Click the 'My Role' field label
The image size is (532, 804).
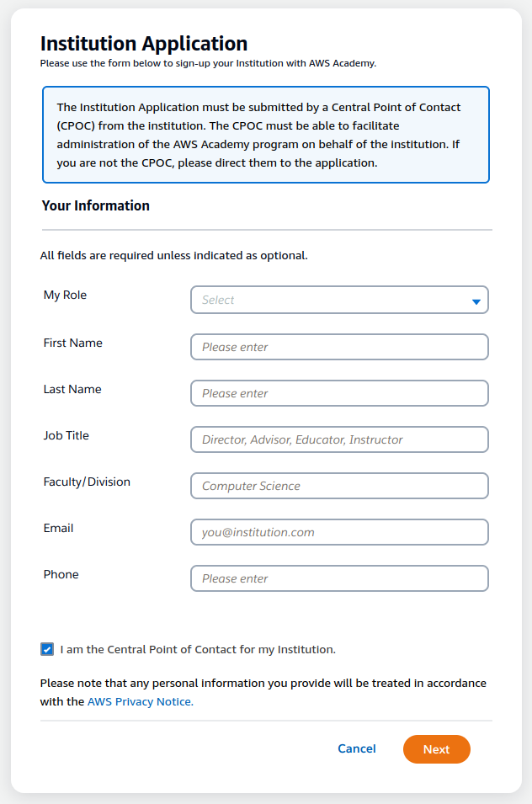click(65, 296)
